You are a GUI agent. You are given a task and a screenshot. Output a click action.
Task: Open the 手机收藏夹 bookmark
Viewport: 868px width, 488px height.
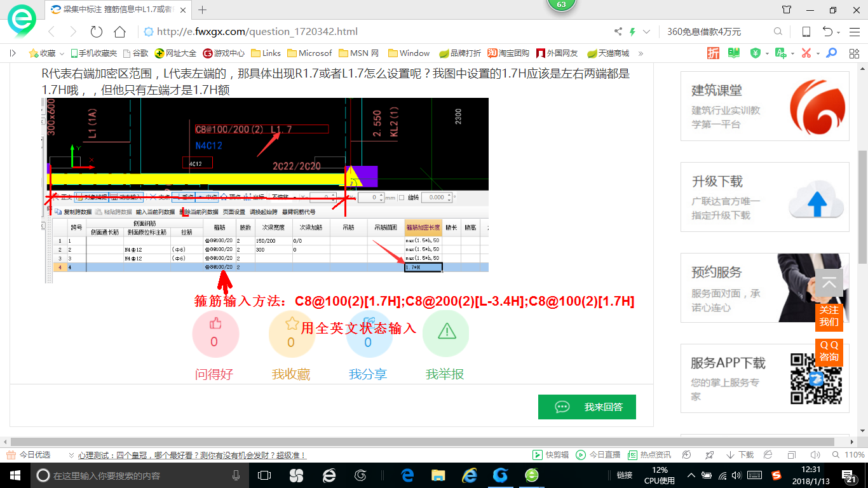pyautogui.click(x=94, y=53)
